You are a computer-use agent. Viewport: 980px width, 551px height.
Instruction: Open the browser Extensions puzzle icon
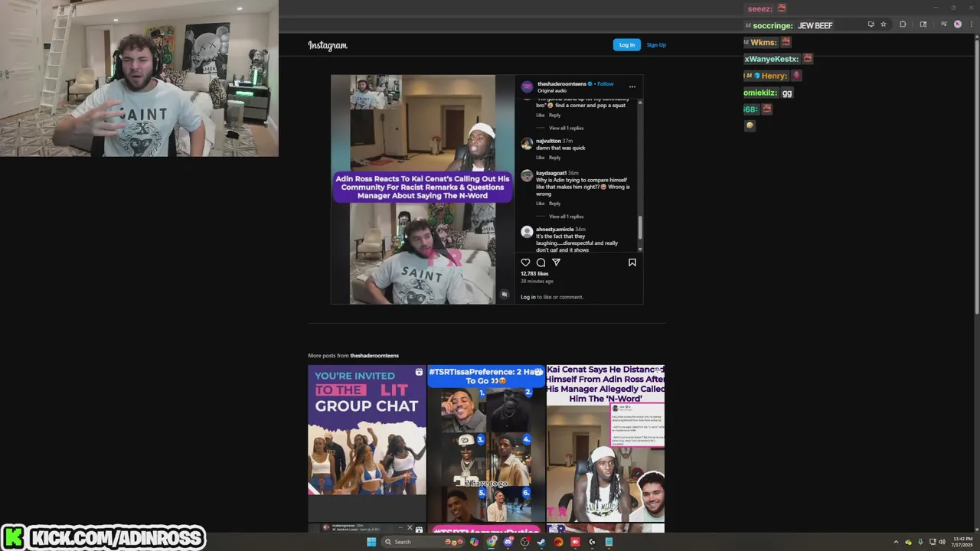pyautogui.click(x=903, y=24)
